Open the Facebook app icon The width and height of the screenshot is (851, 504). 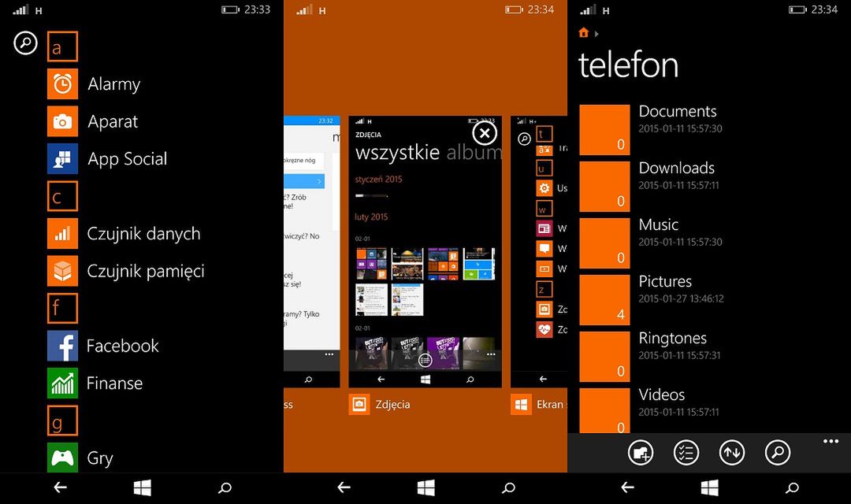click(x=62, y=346)
